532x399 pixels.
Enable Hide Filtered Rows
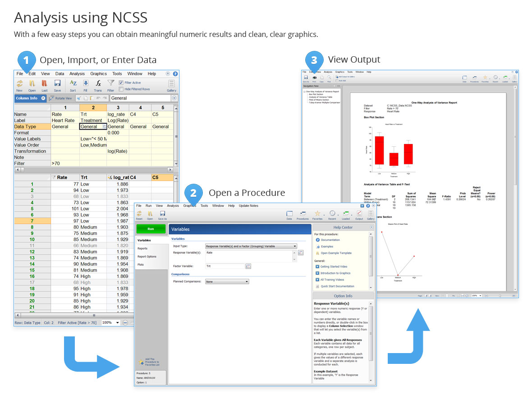click(x=120, y=88)
